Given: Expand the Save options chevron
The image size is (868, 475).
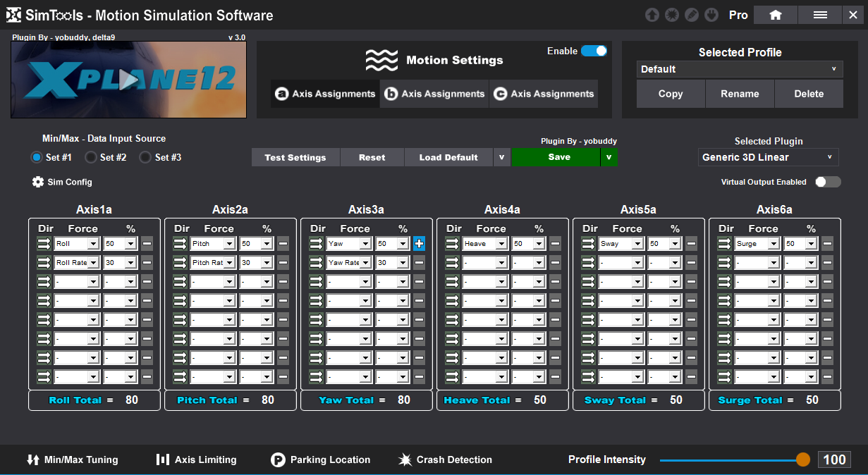Looking at the screenshot, I should (x=608, y=157).
